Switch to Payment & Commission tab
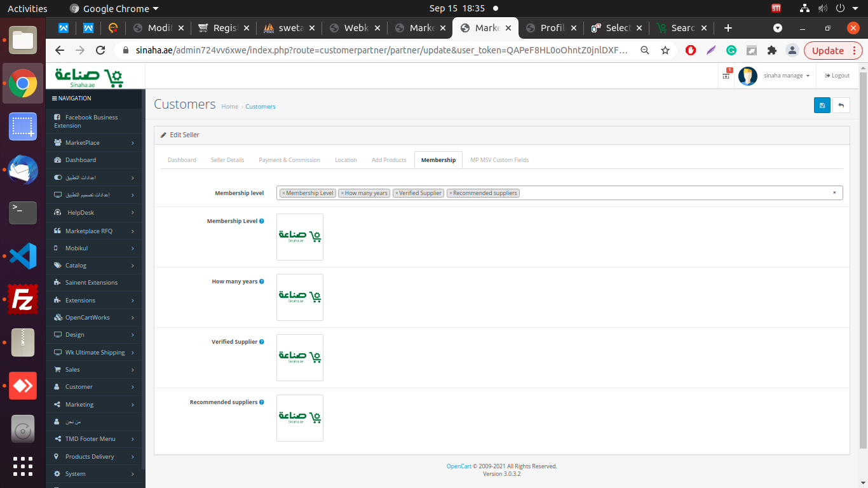Image resolution: width=868 pixels, height=488 pixels. (290, 160)
